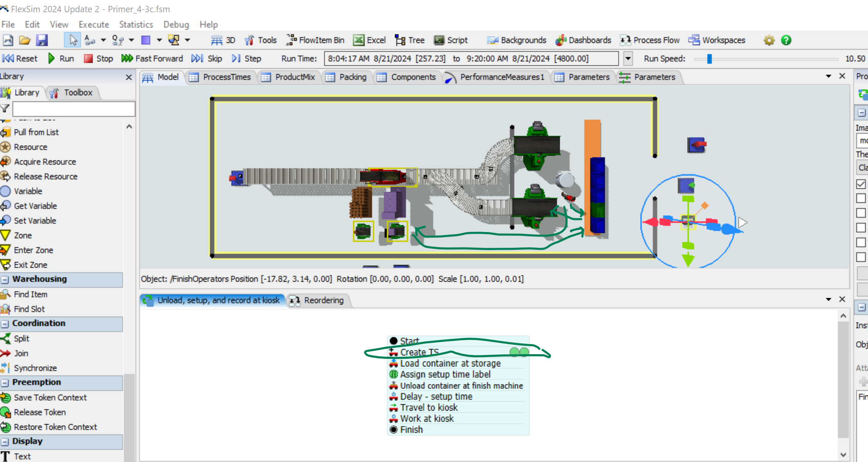Click the library filter input field
The height and width of the screenshot is (462, 868).
pos(74,109)
